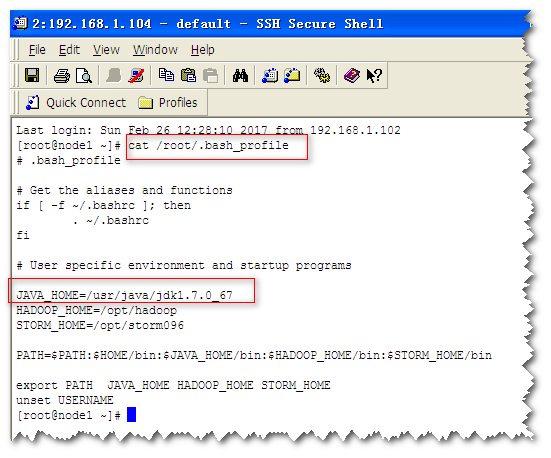
Task: Click the grayed Paste Selection icon
Action: [211, 75]
